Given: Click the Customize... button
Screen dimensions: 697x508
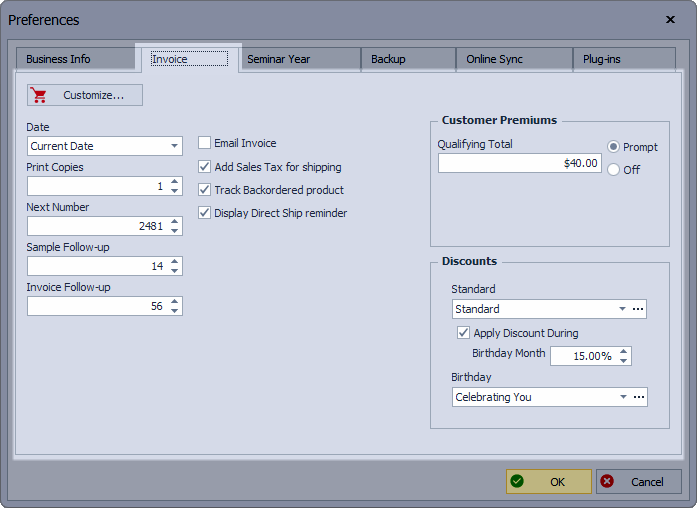Looking at the screenshot, I should [x=85, y=95].
